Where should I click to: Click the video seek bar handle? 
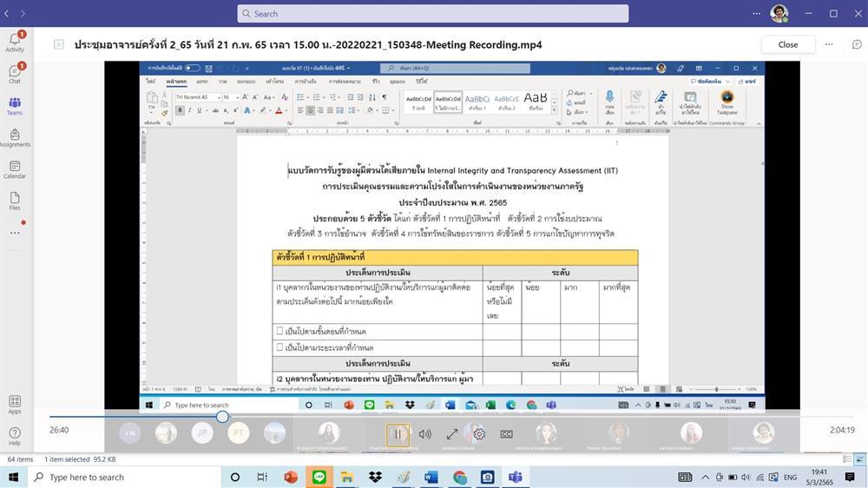point(222,417)
